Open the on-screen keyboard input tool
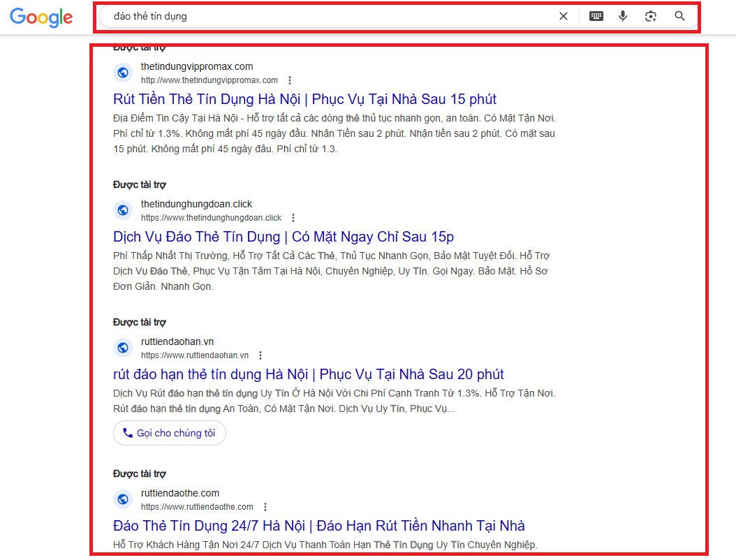Screen dimensions: 736x560 click(596, 16)
